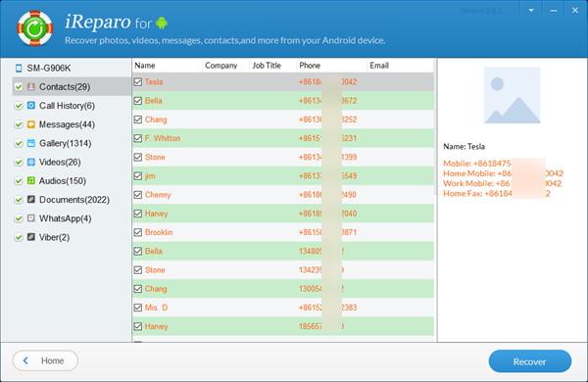
Task: Click the green Android robot icon
Action: click(x=162, y=23)
